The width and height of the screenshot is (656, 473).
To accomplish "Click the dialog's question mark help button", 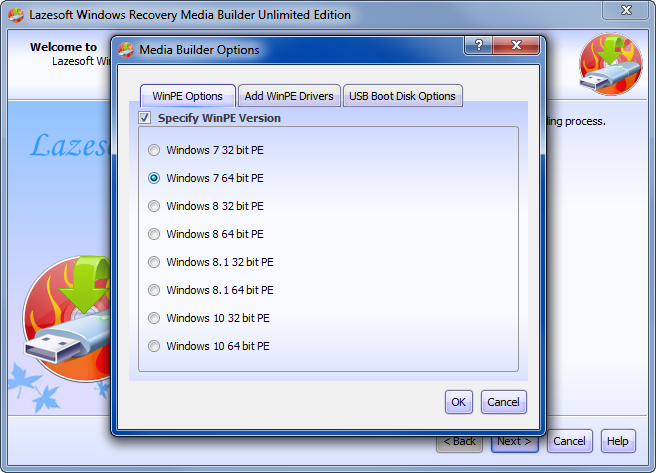I will point(479,45).
